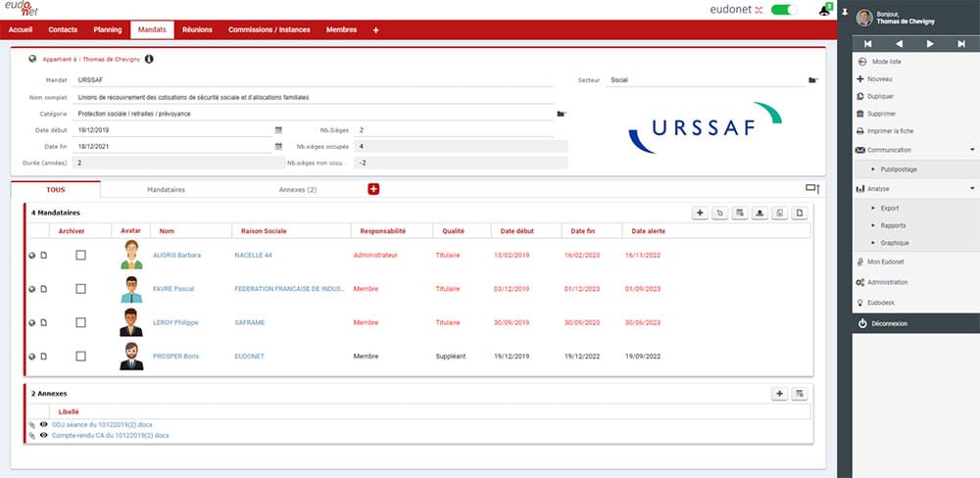Click the Nb.Sièges input field
The width and height of the screenshot is (980, 478).
[x=454, y=130]
